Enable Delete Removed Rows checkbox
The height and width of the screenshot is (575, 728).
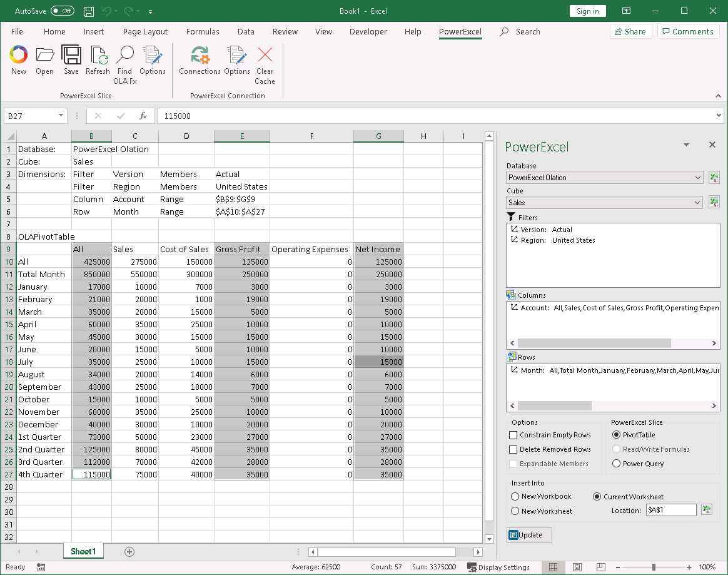(513, 450)
